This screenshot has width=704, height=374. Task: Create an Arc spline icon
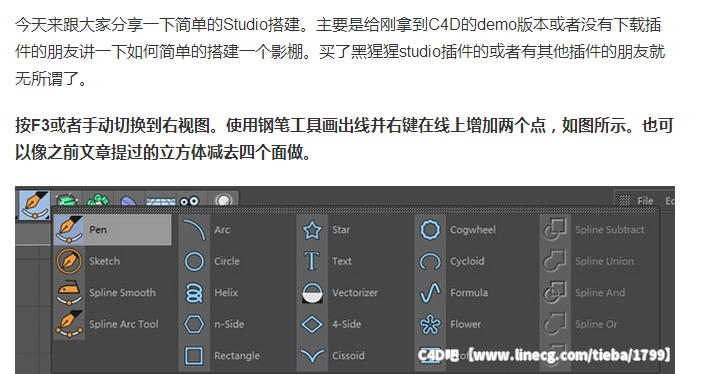coord(194,229)
